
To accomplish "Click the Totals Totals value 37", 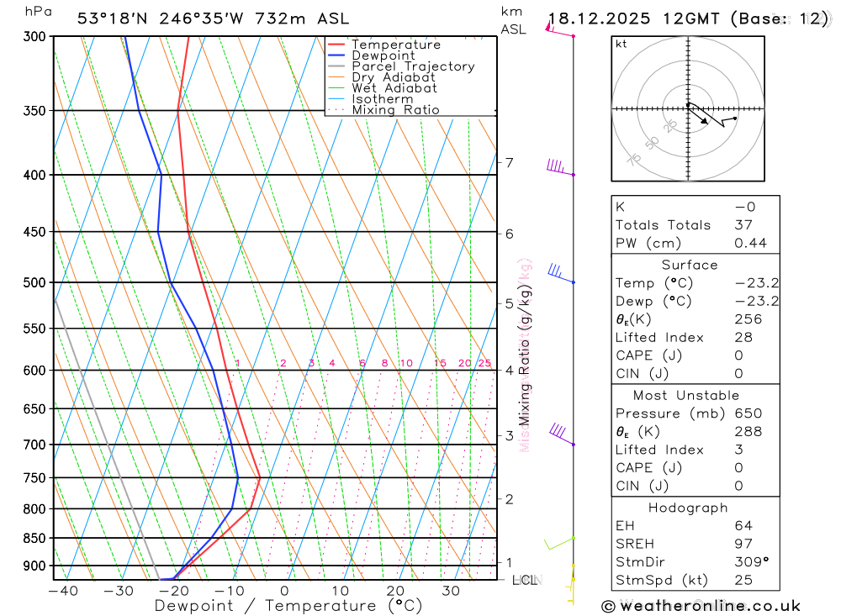I will (743, 225).
